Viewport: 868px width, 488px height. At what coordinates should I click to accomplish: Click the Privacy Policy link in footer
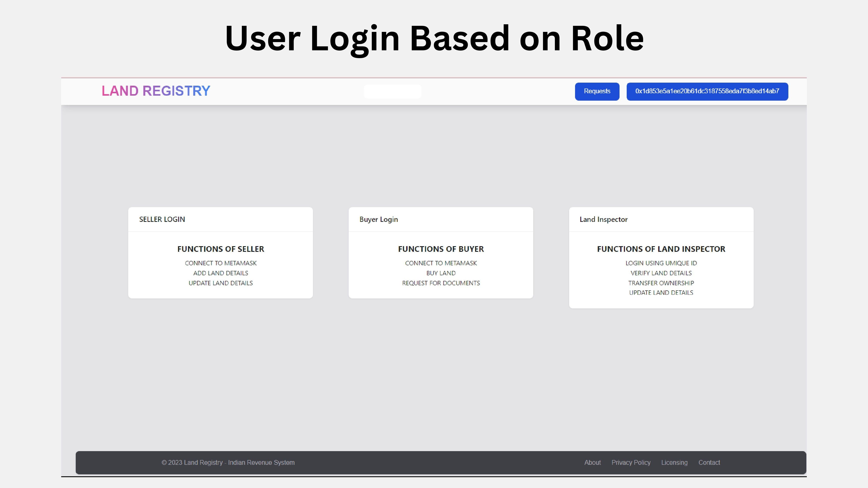tap(631, 462)
